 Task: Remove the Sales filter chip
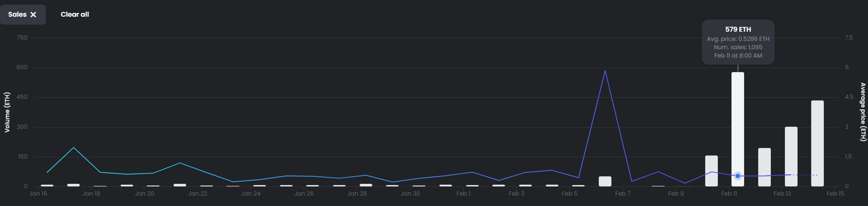click(x=33, y=15)
